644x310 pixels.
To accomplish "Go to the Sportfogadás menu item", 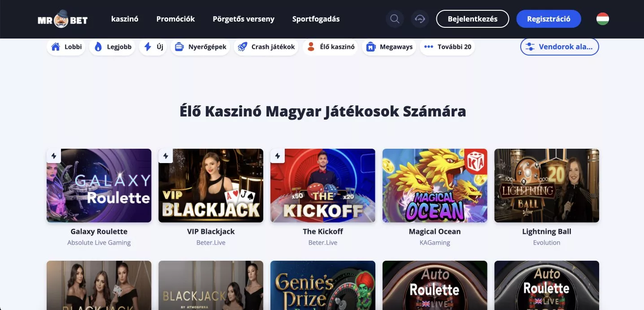I will point(316,19).
